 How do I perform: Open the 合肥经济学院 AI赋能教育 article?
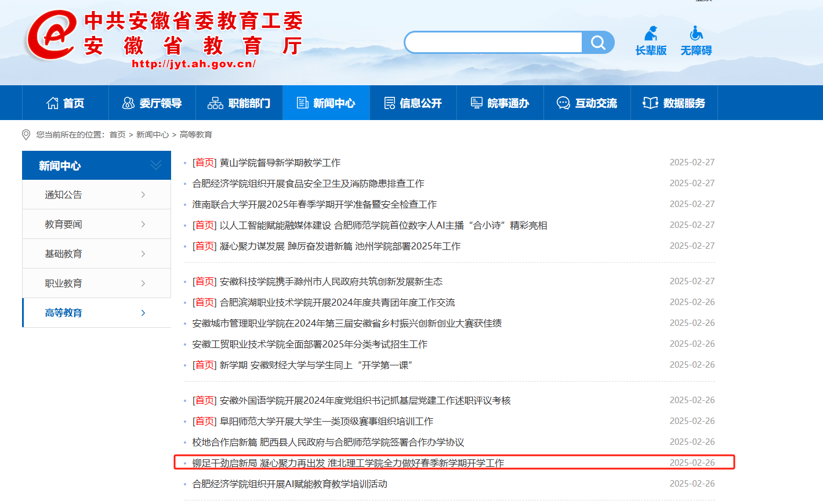point(289,484)
